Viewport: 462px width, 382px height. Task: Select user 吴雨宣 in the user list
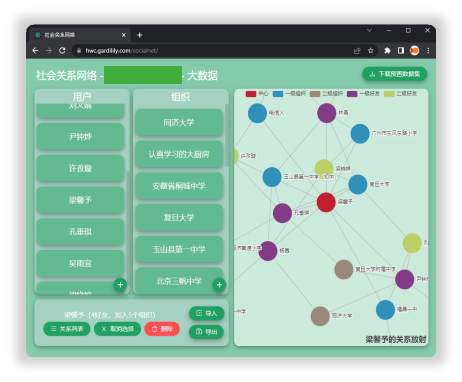pyautogui.click(x=80, y=263)
